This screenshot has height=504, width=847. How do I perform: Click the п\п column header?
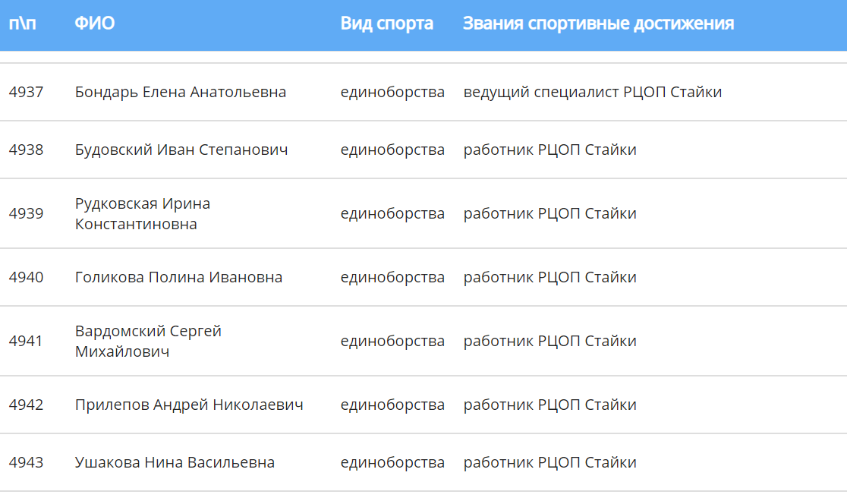coord(22,24)
